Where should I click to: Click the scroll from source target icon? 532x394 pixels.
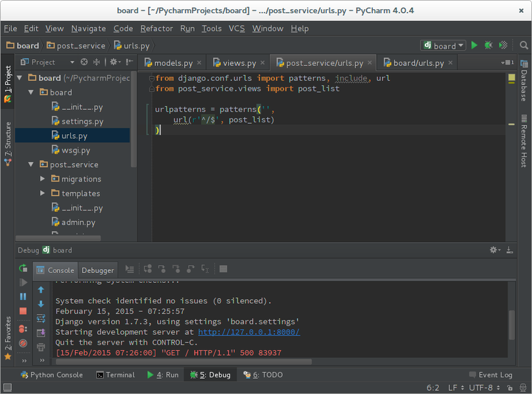click(84, 62)
